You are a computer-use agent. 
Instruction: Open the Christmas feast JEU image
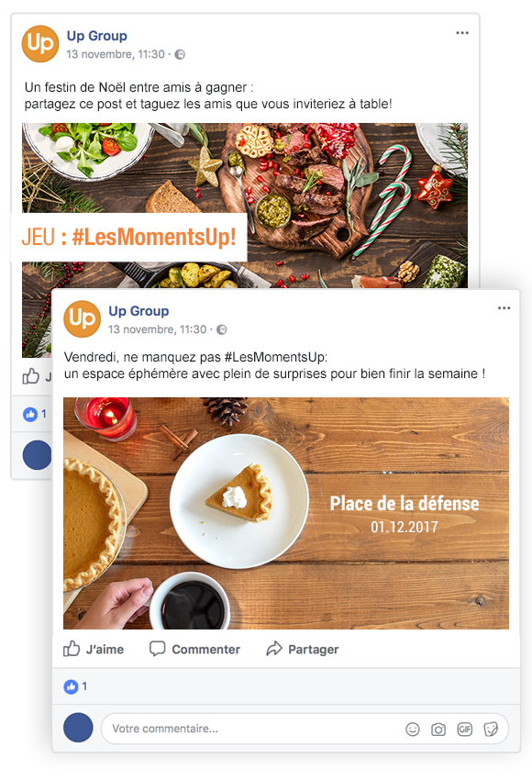(x=245, y=205)
